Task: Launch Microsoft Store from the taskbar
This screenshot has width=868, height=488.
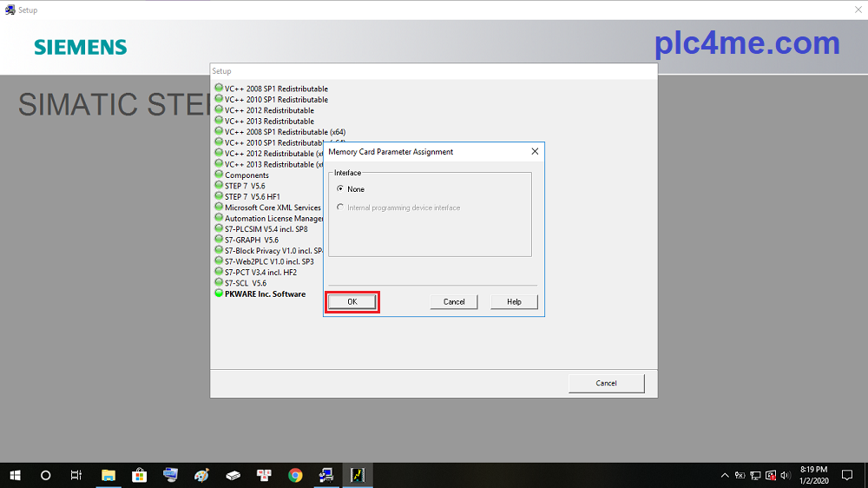Action: click(x=139, y=475)
